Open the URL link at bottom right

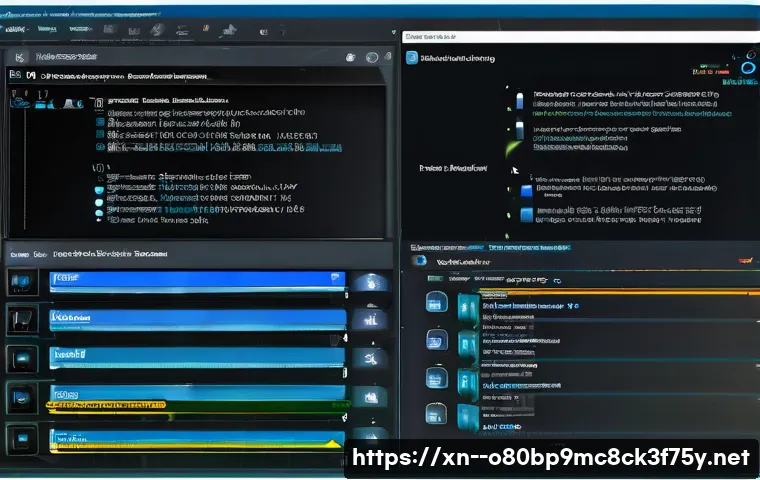550,458
